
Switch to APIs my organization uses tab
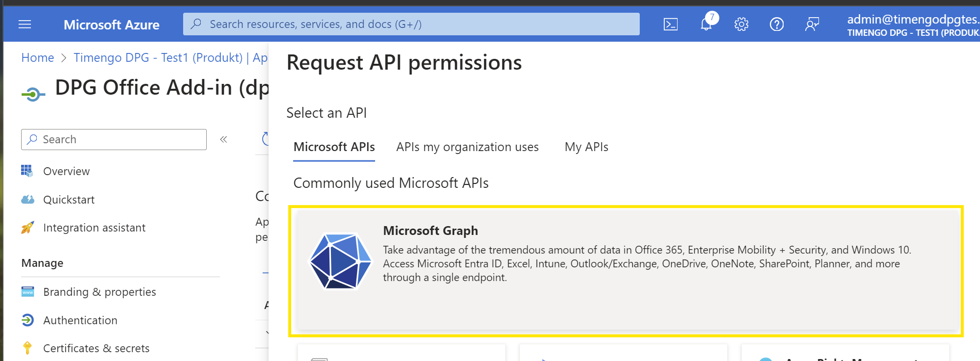[x=467, y=147]
